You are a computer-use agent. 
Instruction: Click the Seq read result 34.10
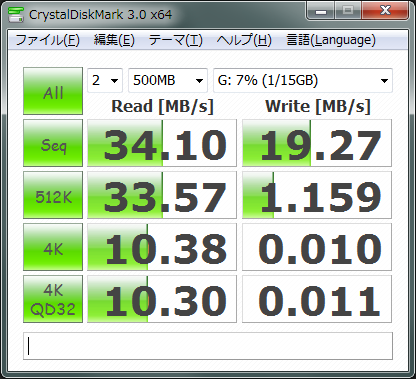tap(162, 143)
